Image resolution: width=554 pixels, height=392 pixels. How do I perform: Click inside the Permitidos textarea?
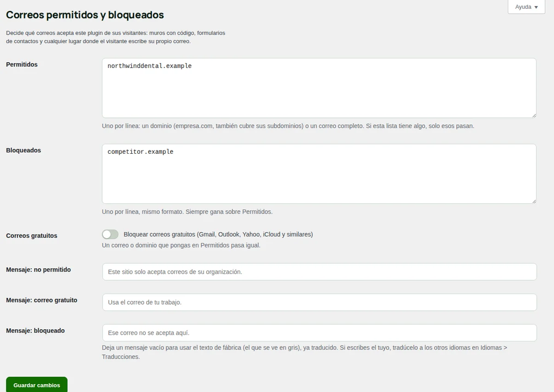[x=319, y=88]
